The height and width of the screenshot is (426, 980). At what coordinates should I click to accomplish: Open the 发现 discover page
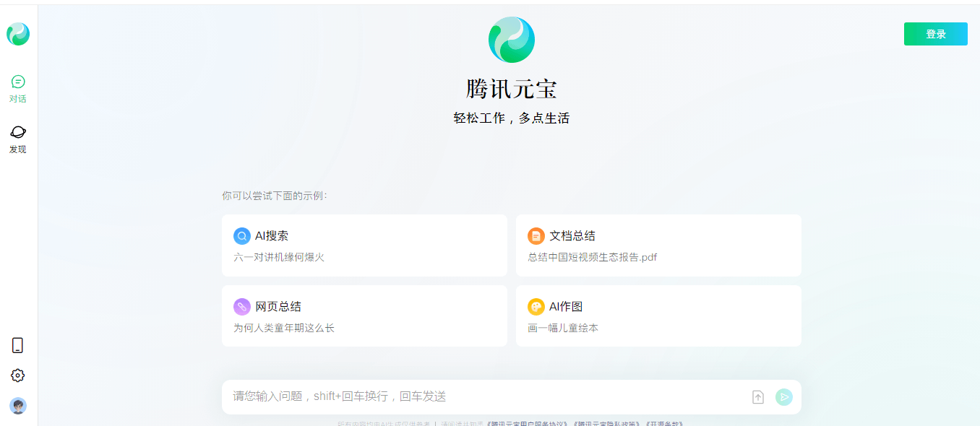pyautogui.click(x=18, y=137)
